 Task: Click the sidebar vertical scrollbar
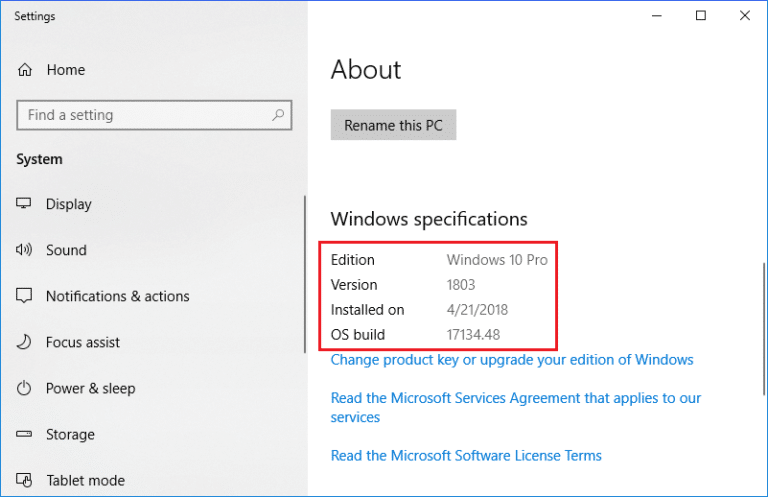point(305,274)
